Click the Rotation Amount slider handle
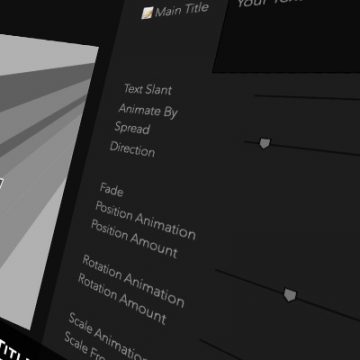 290,295
